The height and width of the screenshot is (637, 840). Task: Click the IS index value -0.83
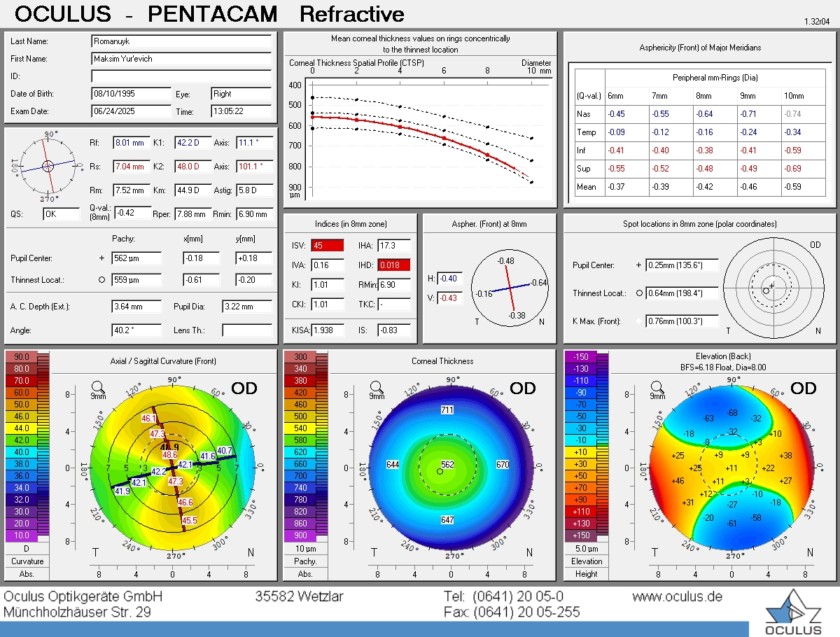tap(394, 330)
